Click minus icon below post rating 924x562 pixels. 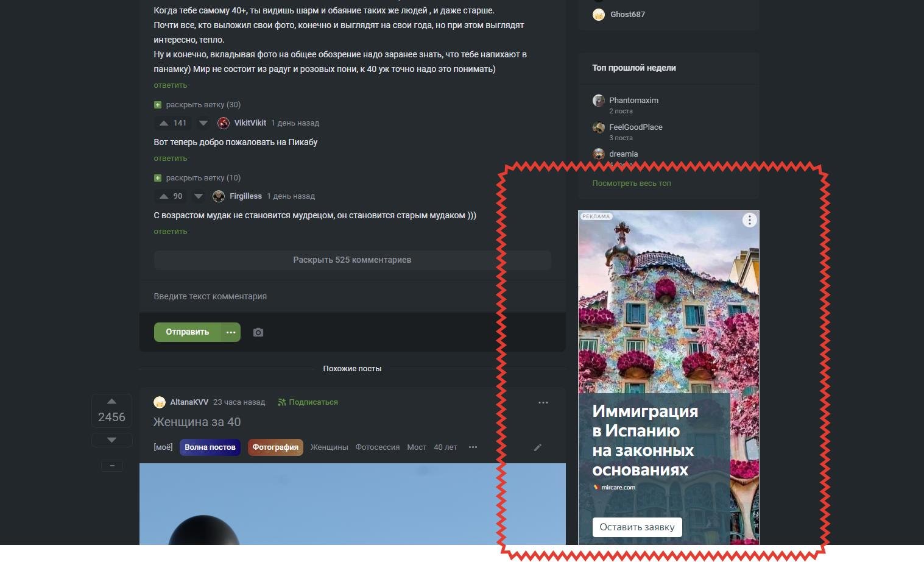click(x=112, y=466)
